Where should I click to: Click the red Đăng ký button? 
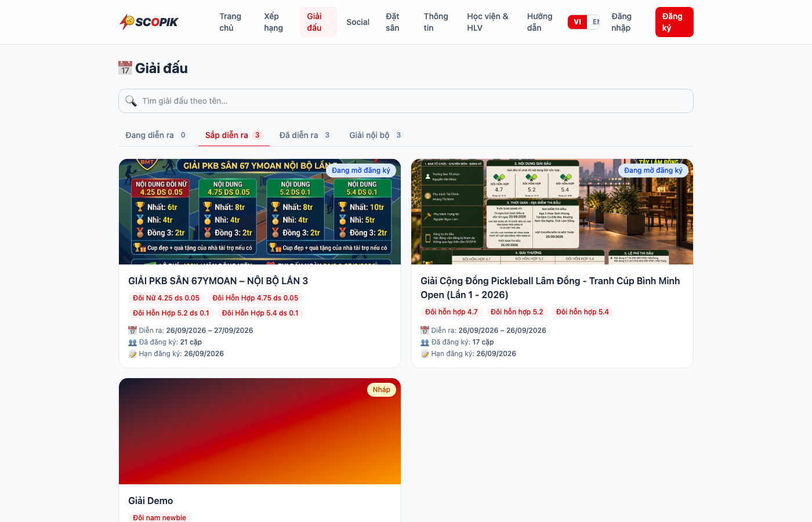click(675, 22)
